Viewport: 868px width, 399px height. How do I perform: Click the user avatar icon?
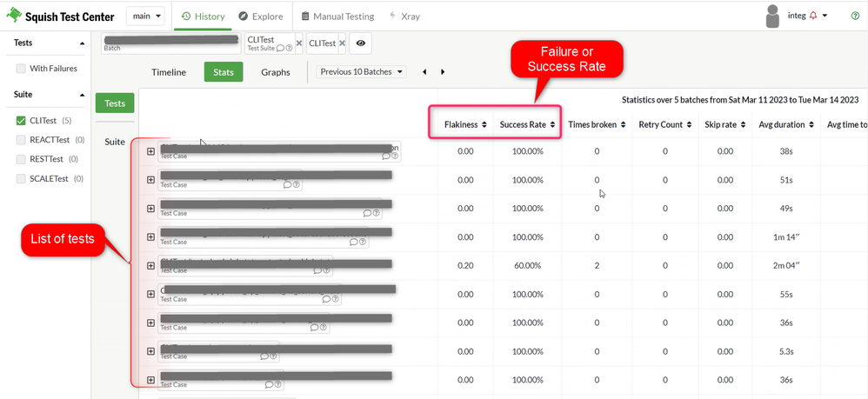[773, 16]
